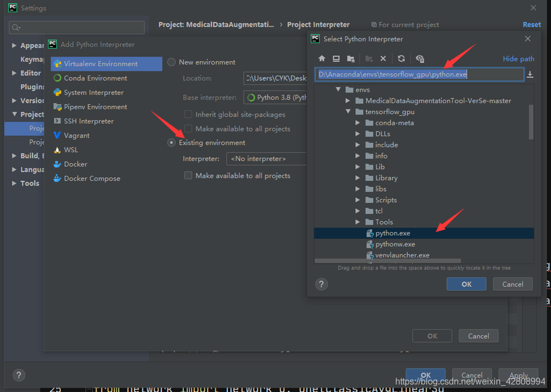Click vertical scrollbar of file tree

click(531, 122)
